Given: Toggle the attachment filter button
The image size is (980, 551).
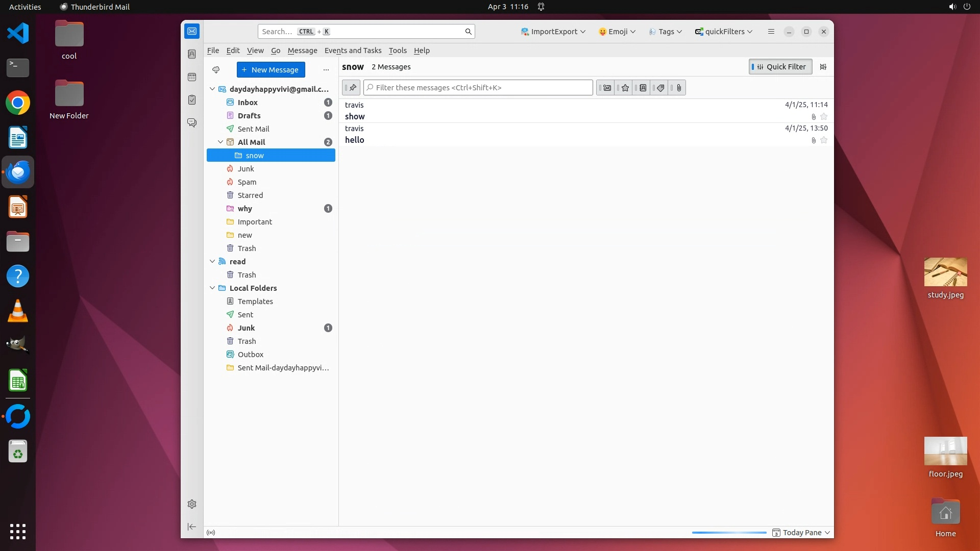Looking at the screenshot, I should tap(678, 88).
